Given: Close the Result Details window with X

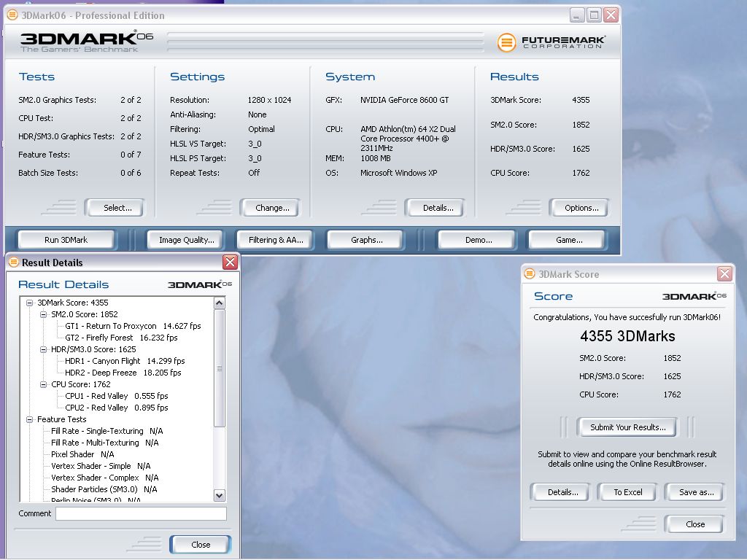Looking at the screenshot, I should [x=230, y=262].
